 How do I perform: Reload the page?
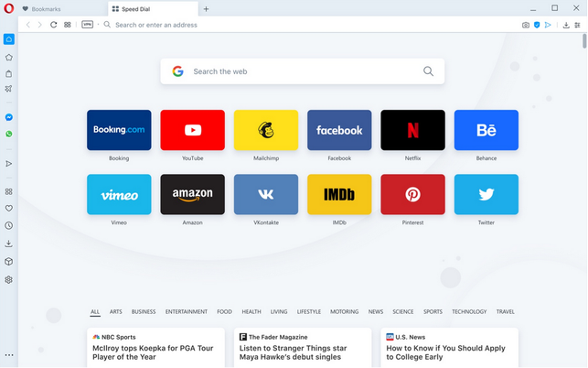54,25
